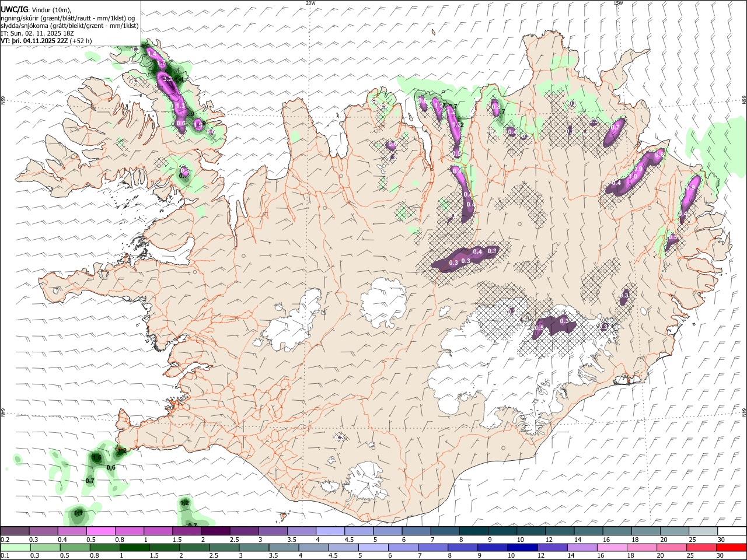Select the lower legend swatch for 14–16 violet
Viewport: 747px width, 560px height.
tap(582, 548)
